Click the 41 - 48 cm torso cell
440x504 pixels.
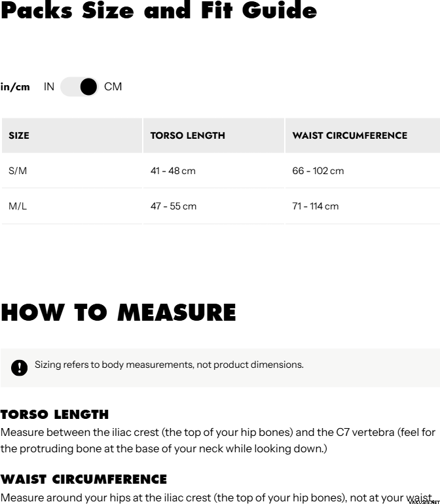tap(173, 171)
